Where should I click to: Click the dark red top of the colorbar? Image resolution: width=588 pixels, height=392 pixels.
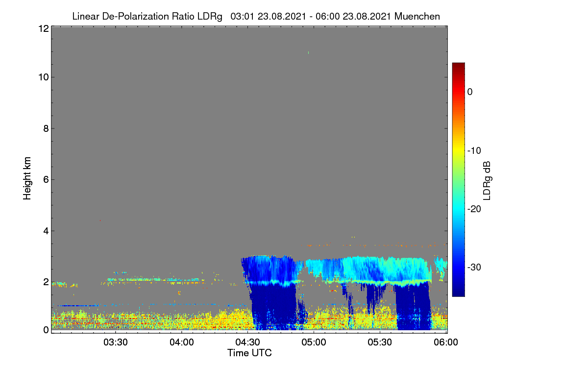click(458, 66)
